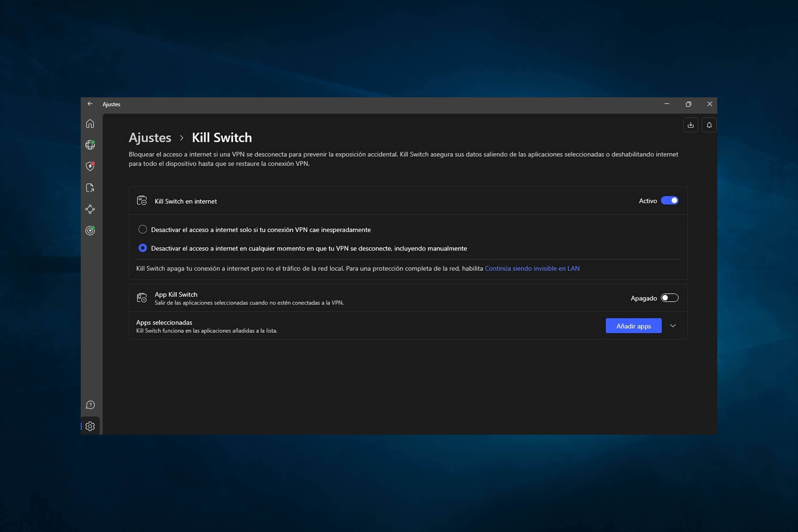Click the back arrow in title bar
798x532 pixels.
click(90, 104)
